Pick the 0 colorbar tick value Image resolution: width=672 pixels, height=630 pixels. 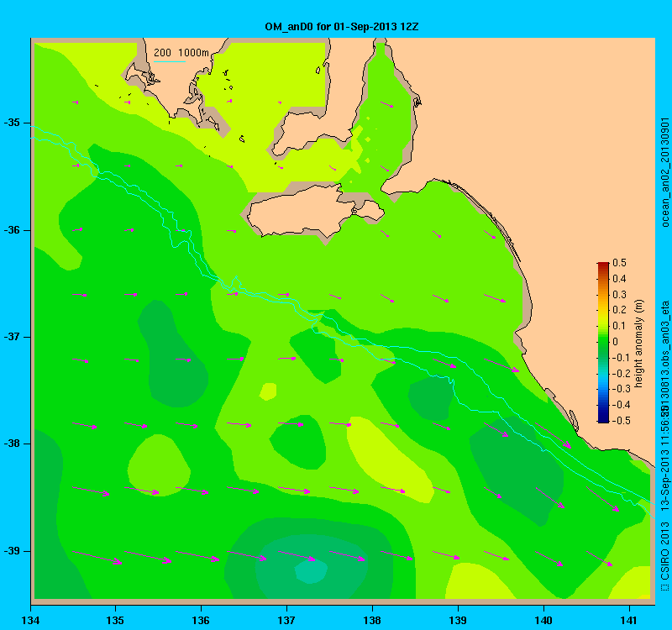pos(616,342)
